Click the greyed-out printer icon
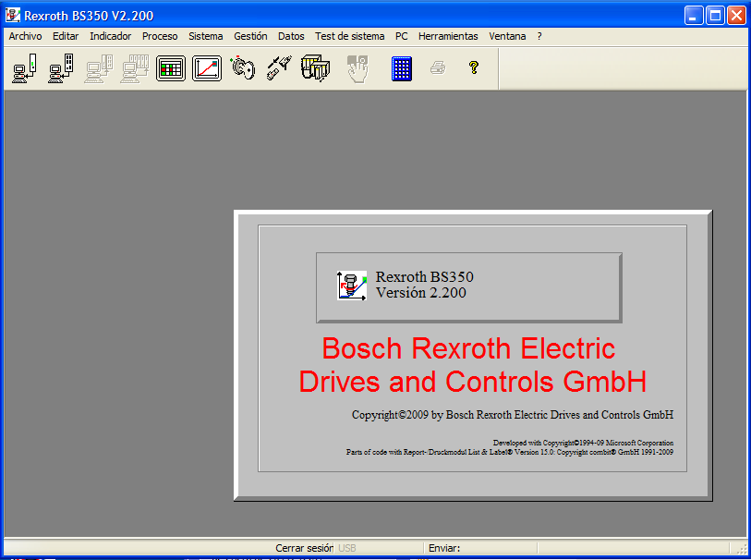Viewport: 751px width, 560px height. pyautogui.click(x=438, y=68)
